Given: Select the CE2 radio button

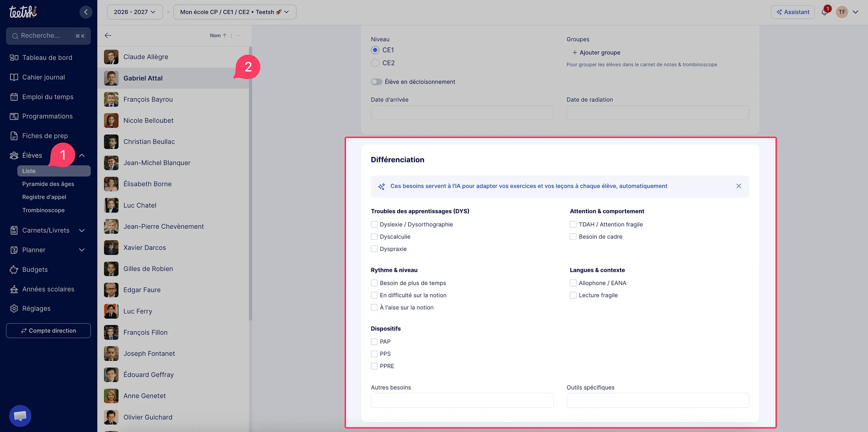Looking at the screenshot, I should pos(375,63).
